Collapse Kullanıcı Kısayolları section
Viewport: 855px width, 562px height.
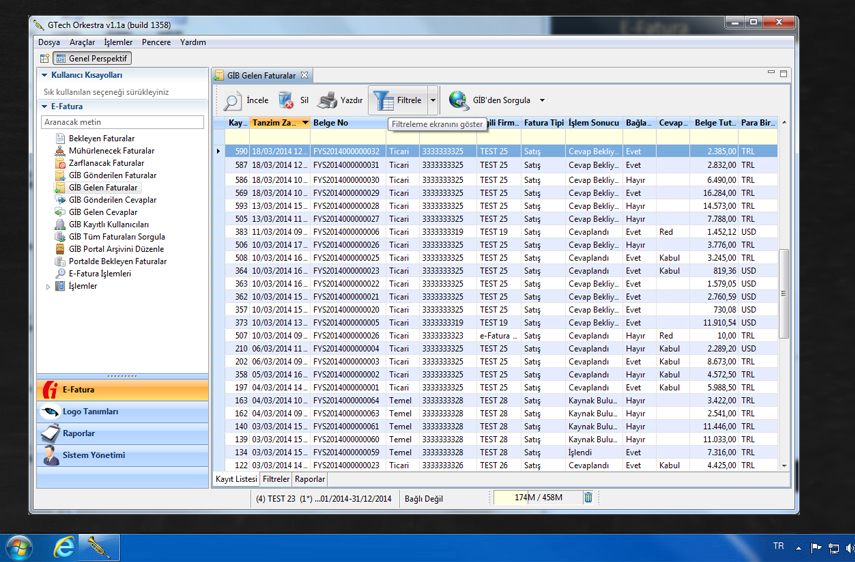(44, 75)
